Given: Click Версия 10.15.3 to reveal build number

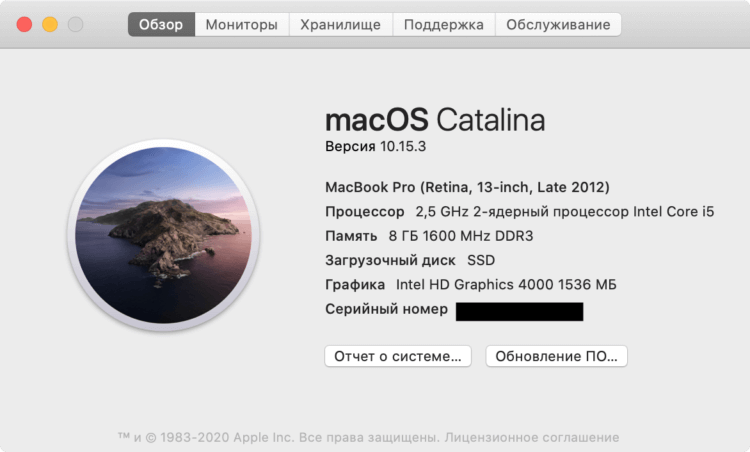Looking at the screenshot, I should [x=375, y=146].
